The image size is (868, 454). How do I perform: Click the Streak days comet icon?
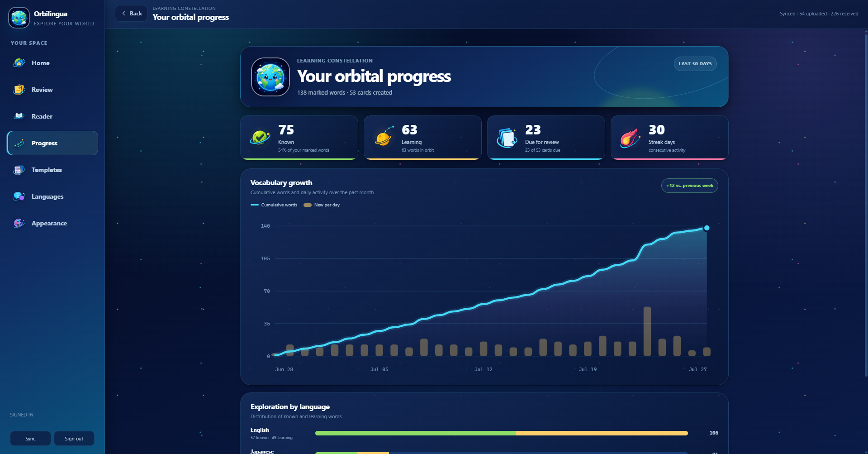pos(630,138)
